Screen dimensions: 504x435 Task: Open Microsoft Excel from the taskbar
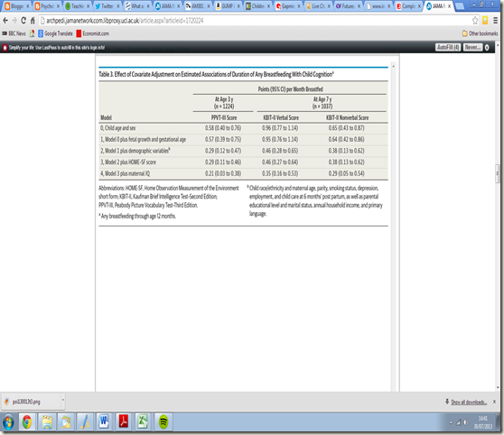pyautogui.click(x=143, y=421)
